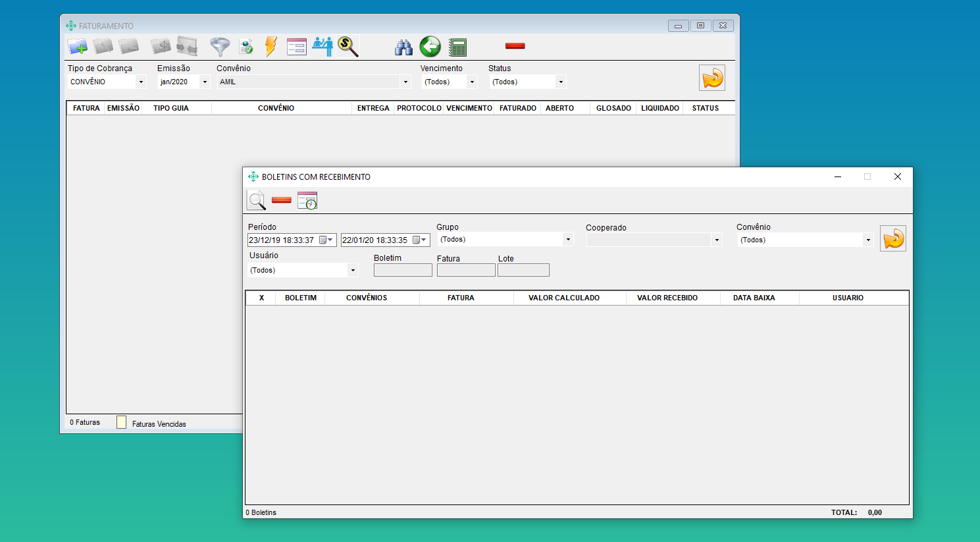The image size is (980, 542).
Task: Open the dollar magnifier search icon
Action: (x=348, y=47)
